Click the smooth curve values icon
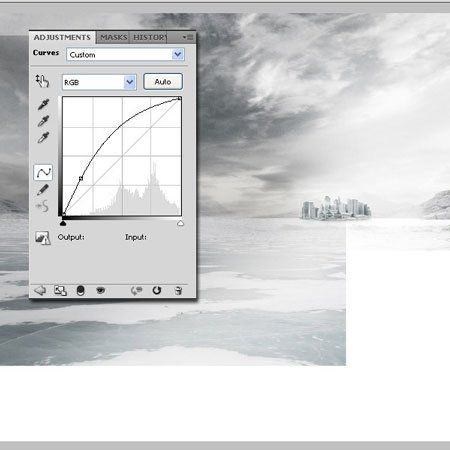The width and height of the screenshot is (450, 450). 43,206
